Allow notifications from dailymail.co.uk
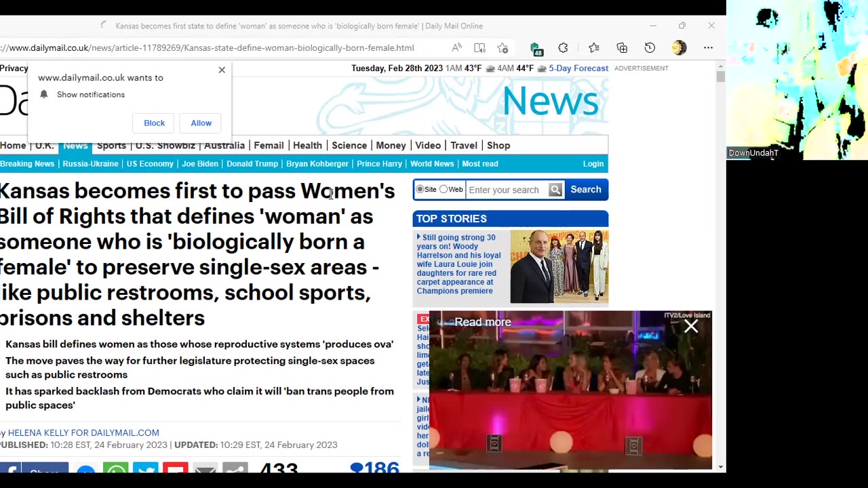Screen dimensions: 868x488 (201, 123)
